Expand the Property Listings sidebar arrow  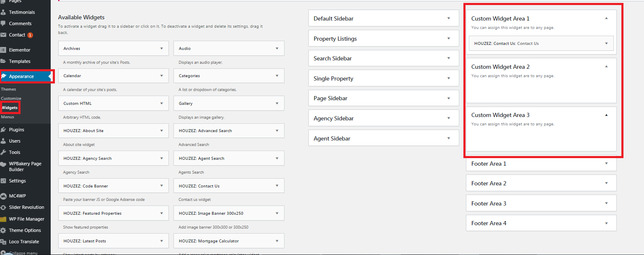pos(449,39)
